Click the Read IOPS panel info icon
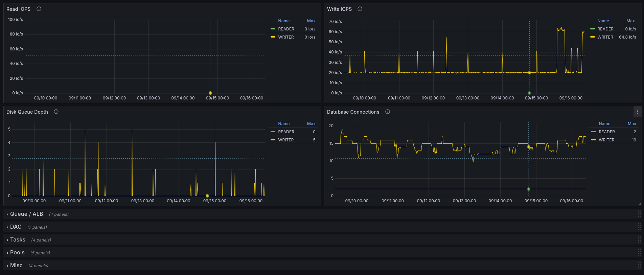 pyautogui.click(x=39, y=9)
